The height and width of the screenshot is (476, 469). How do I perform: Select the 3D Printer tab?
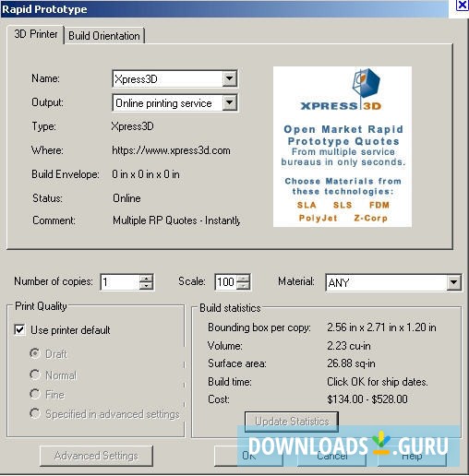[36, 34]
